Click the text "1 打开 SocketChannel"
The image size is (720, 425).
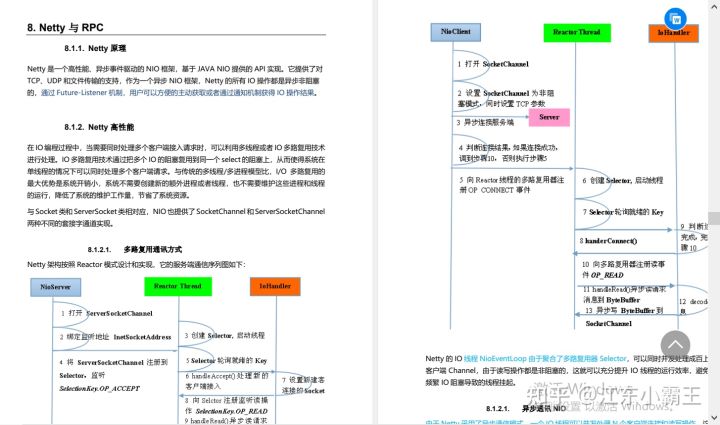(x=493, y=64)
